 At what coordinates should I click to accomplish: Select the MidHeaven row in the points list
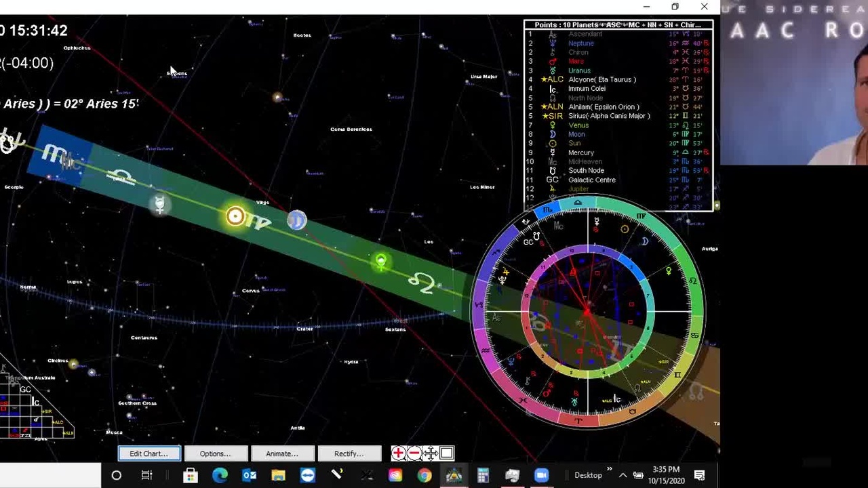(618, 162)
